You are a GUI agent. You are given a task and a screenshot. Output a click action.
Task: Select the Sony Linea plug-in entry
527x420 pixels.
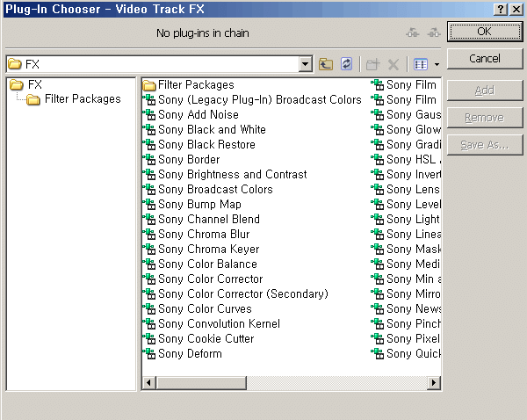click(x=406, y=234)
